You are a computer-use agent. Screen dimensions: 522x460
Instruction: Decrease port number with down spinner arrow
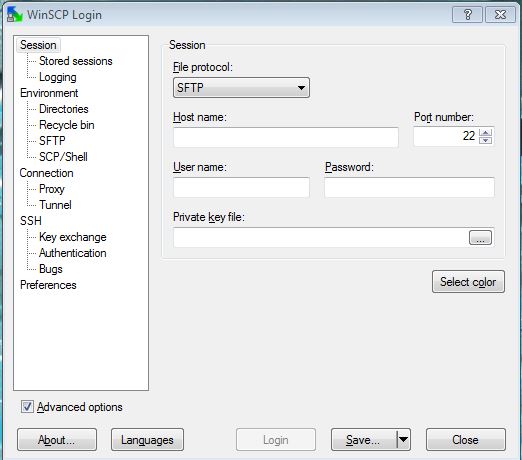486,140
